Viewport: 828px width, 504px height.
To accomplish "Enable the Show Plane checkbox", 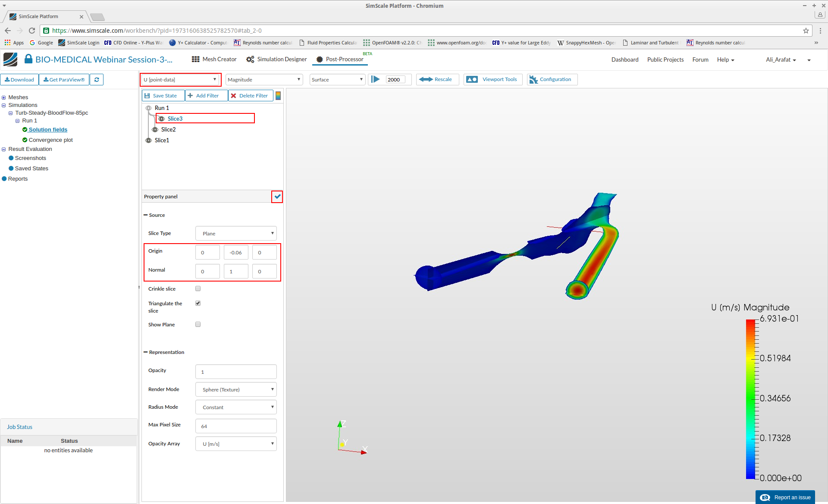I will (x=198, y=324).
